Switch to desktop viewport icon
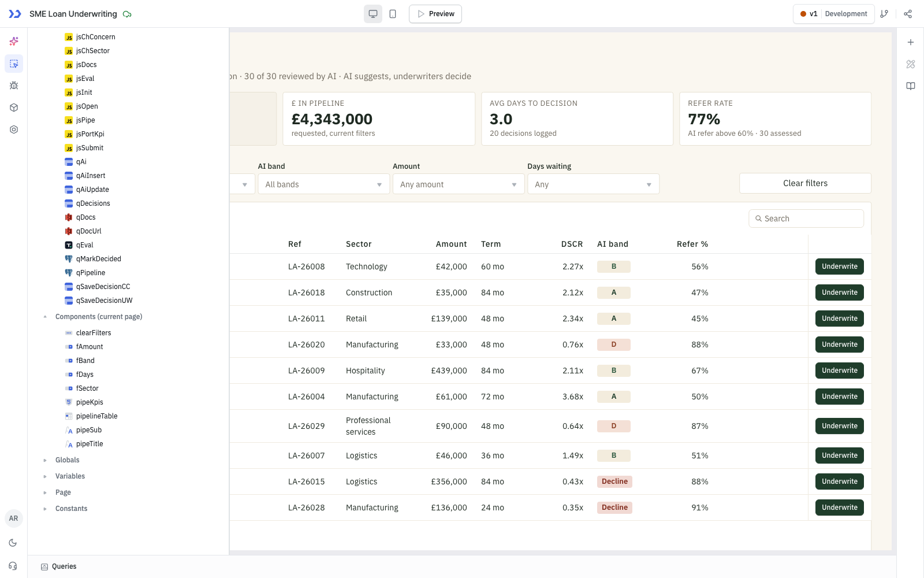Viewport: 924px width, 578px height. pos(373,14)
